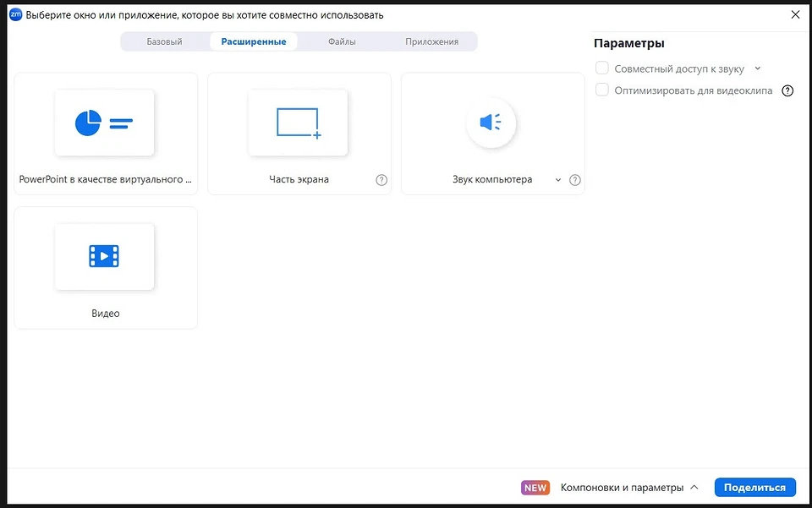
Task: Open help icon next to Часть экрана
Action: coord(381,180)
